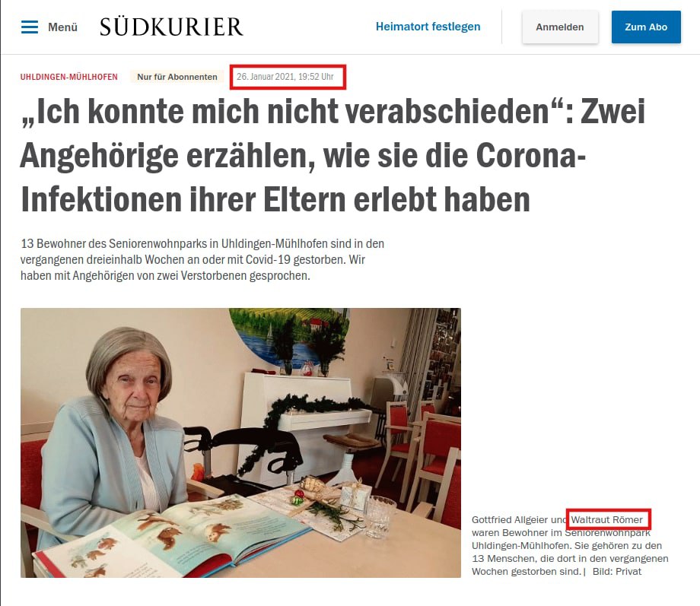Click the intro paragraph about 13 Bewohner
The width and height of the screenshot is (700, 606).
tap(202, 260)
